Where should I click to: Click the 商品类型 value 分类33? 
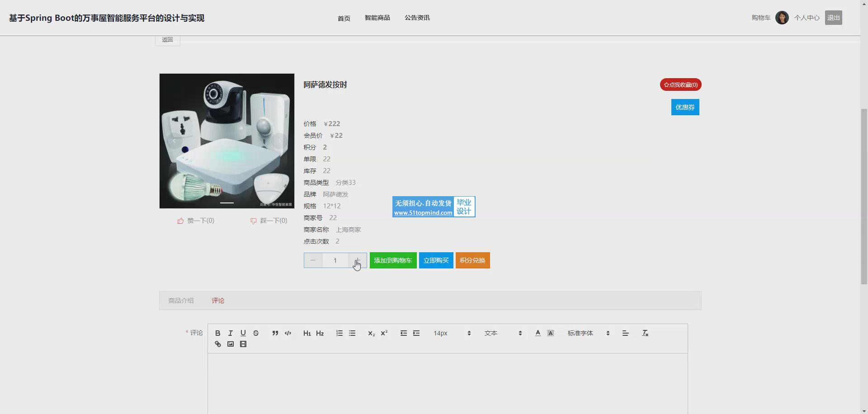tap(345, 183)
